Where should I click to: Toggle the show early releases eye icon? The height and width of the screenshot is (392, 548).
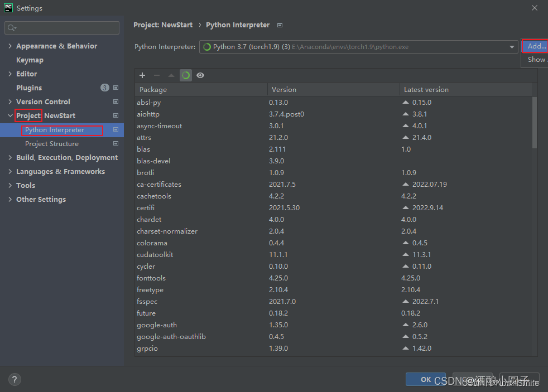(x=200, y=75)
